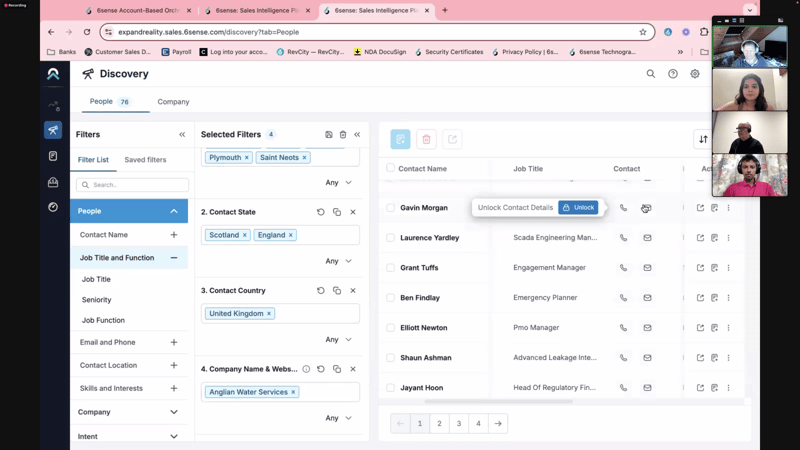
Task: Duplicate the Contact Country filter
Action: 337,290
